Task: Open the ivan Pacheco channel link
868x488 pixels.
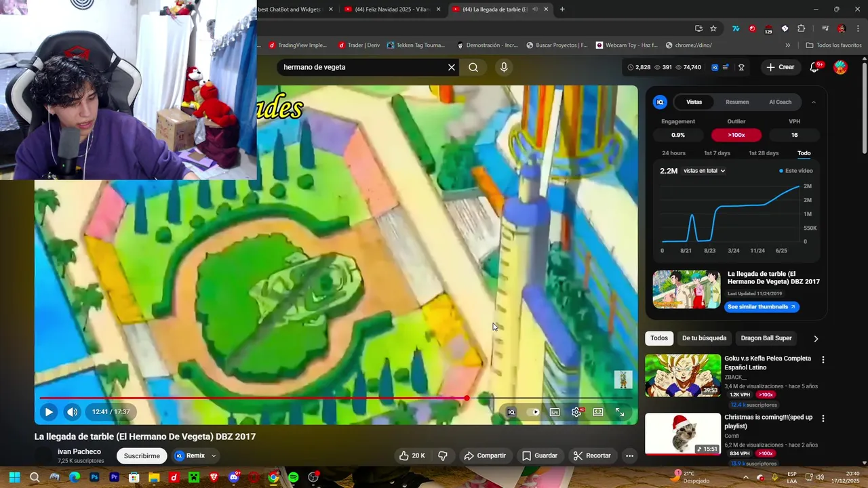Action: coord(79,451)
